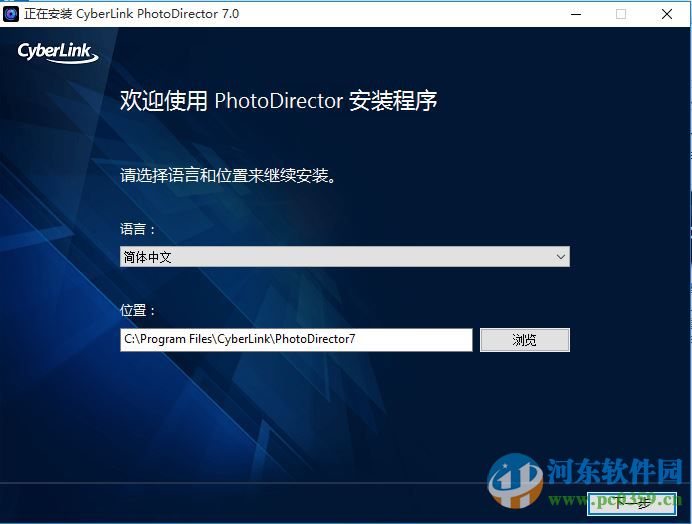The width and height of the screenshot is (692, 524).
Task: Click the disabled maximize button
Action: point(621,14)
